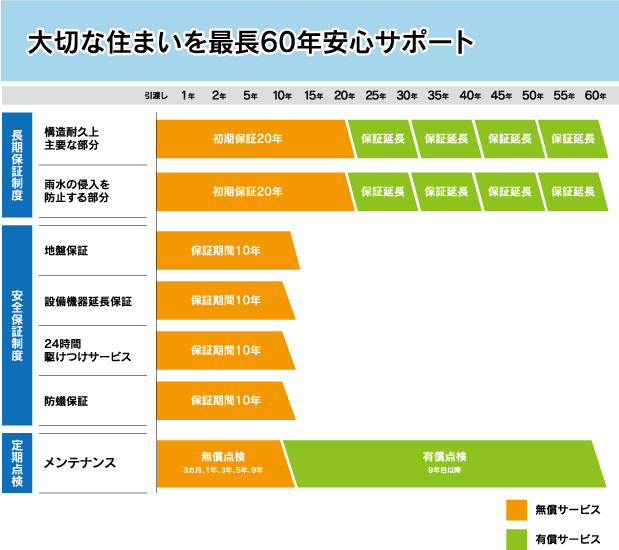
Task: Click the 15年 timeline label
Action: pos(313,96)
